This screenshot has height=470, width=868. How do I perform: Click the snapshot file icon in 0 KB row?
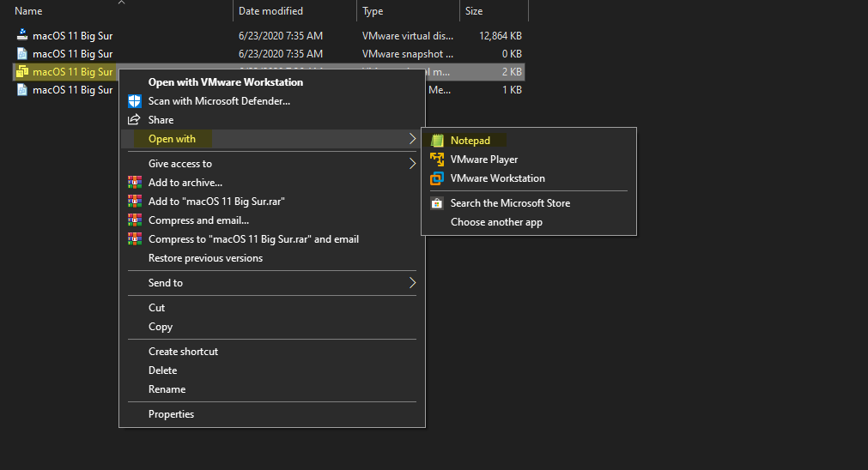[x=22, y=54]
